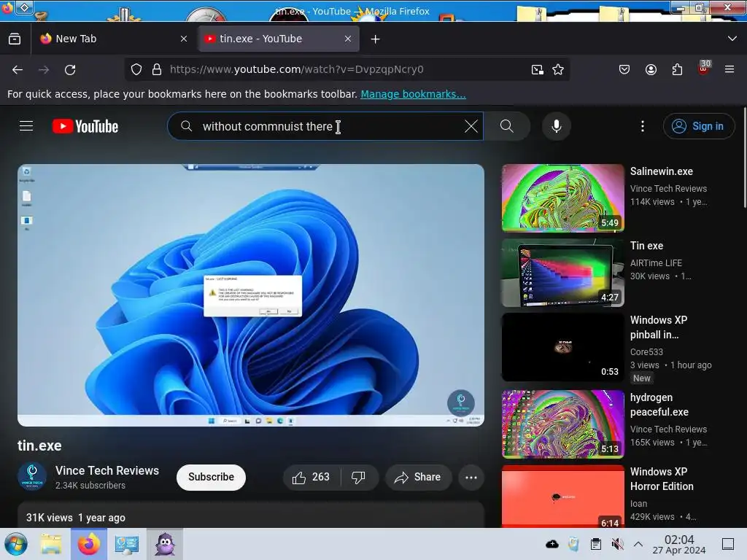Open the purple bird taskbar application
Viewport: 747px width, 560px height.
coord(165,544)
